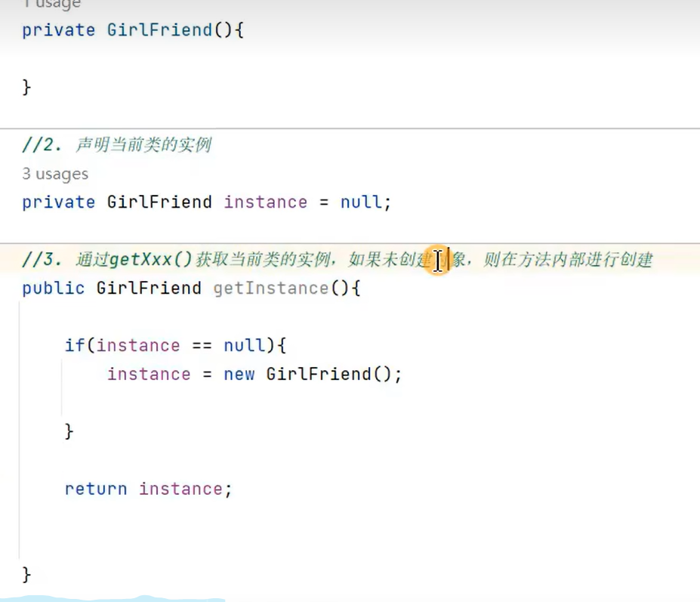Screen dimensions: 700x602
Task: Click the "3 usages" inlay hint
Action: (55, 174)
